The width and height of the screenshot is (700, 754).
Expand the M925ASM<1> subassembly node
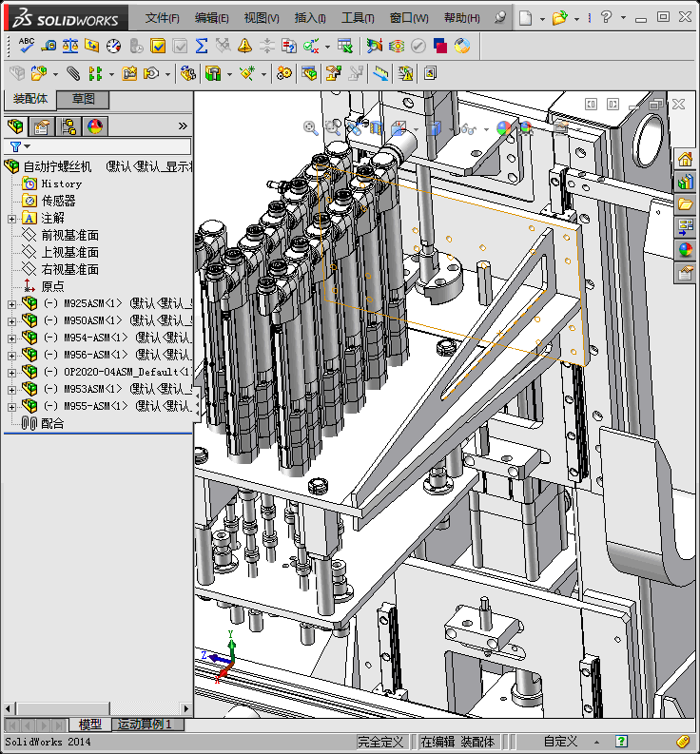point(11,304)
